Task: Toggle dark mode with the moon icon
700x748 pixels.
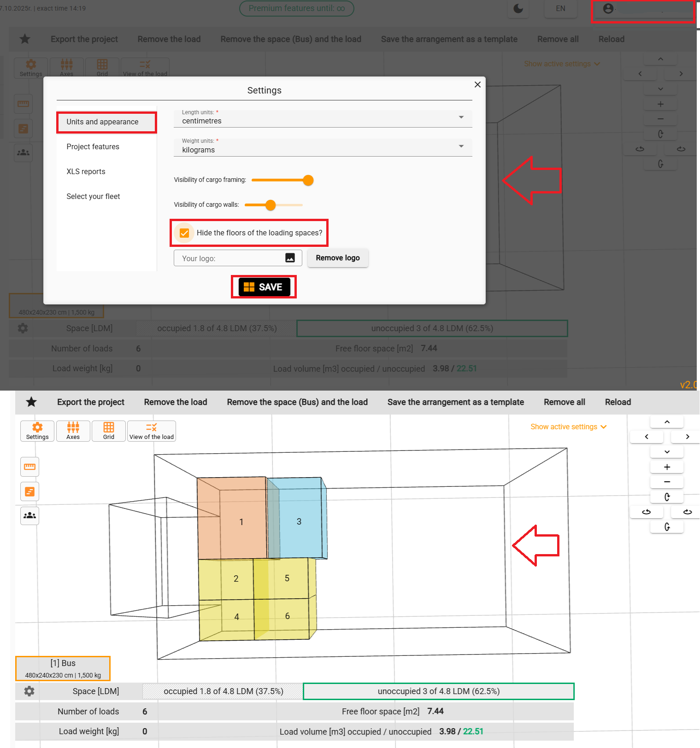Action: [518, 9]
